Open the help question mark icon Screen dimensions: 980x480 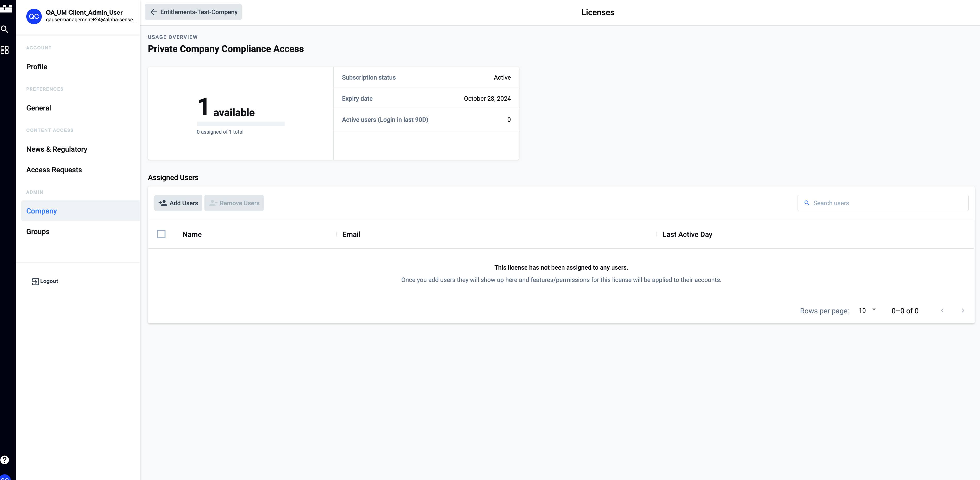tap(5, 460)
